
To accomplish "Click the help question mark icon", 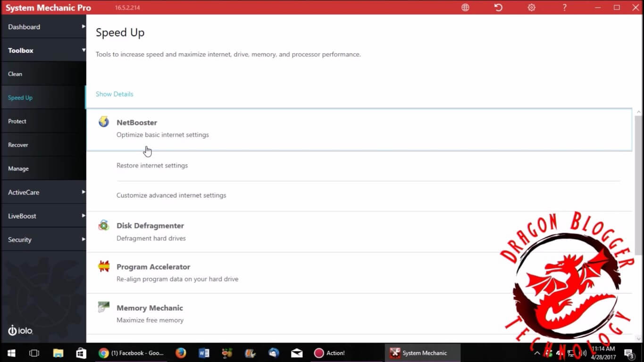I will pos(565,8).
